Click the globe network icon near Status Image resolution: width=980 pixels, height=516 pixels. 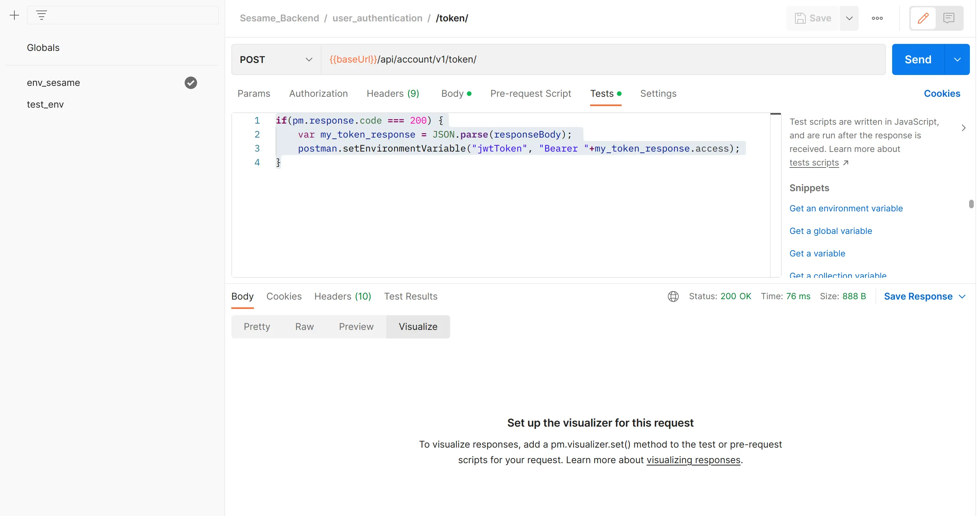pyautogui.click(x=673, y=296)
